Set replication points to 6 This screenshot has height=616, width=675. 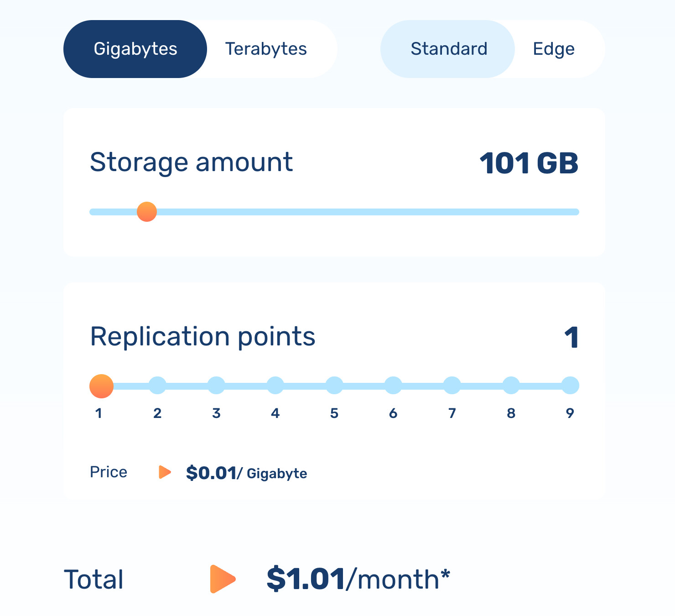point(393,386)
